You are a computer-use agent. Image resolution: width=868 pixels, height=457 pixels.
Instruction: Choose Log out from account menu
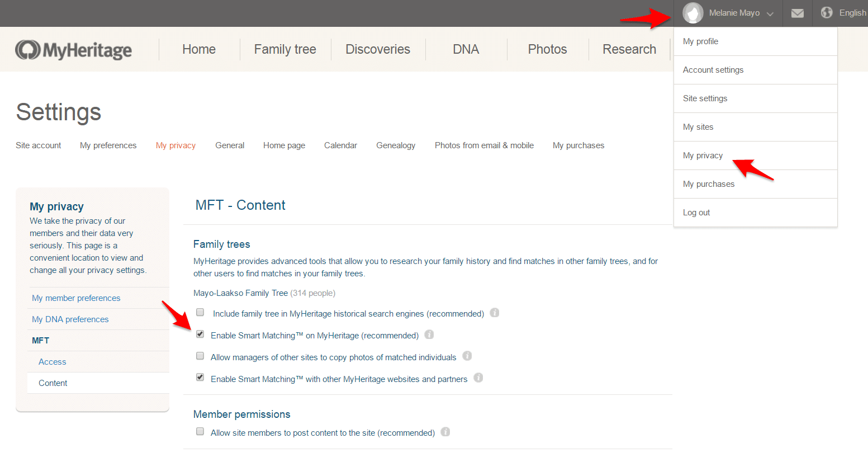point(756,213)
